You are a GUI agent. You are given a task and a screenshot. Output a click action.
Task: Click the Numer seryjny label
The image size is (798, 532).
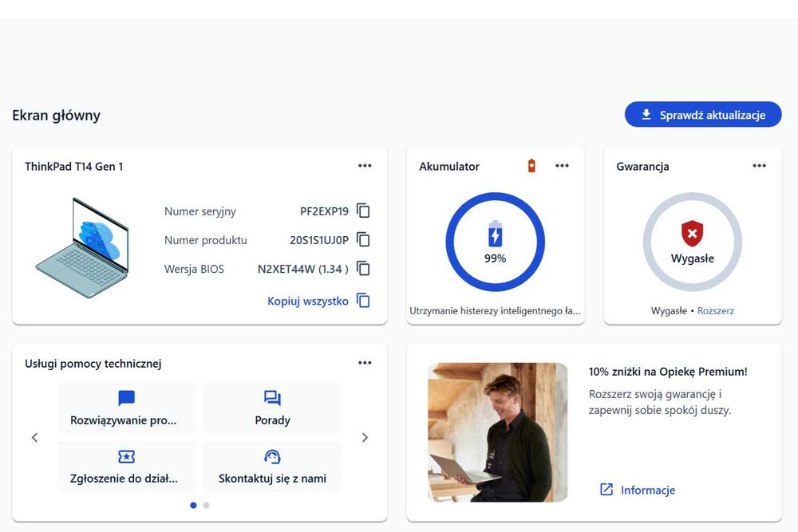click(200, 211)
